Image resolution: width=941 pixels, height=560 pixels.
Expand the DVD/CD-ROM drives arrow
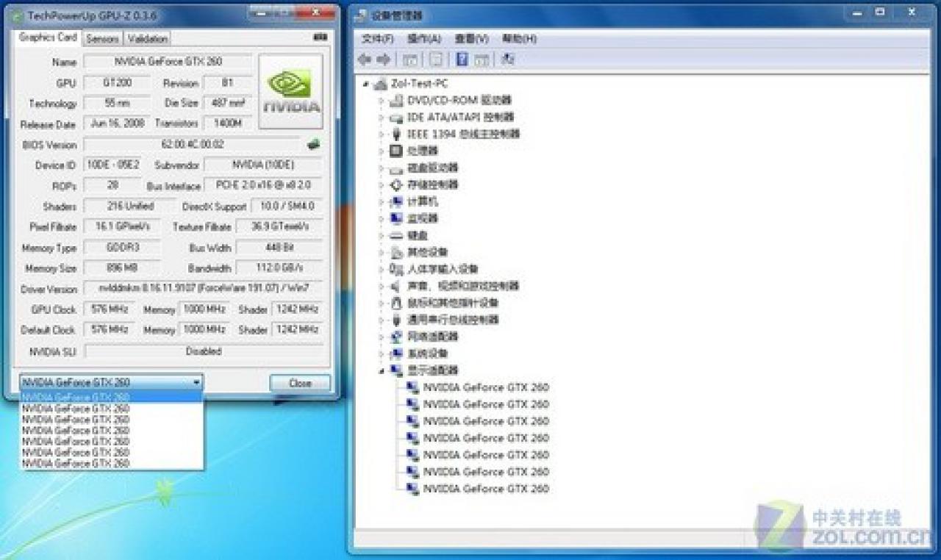tap(382, 100)
